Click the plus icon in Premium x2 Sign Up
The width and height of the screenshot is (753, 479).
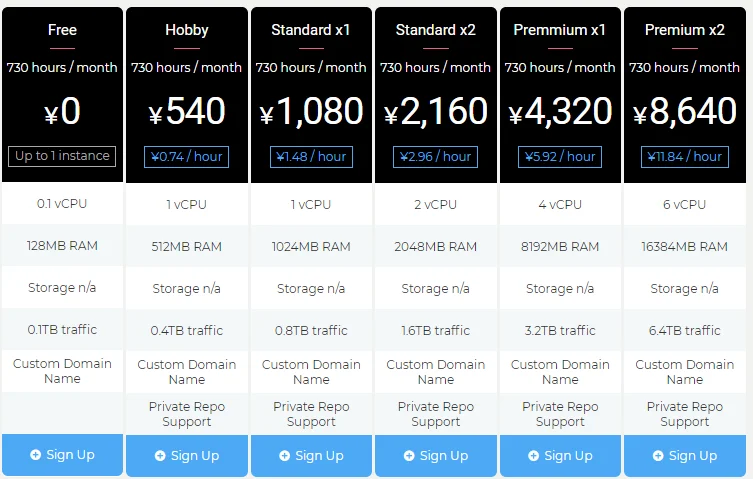pos(658,456)
